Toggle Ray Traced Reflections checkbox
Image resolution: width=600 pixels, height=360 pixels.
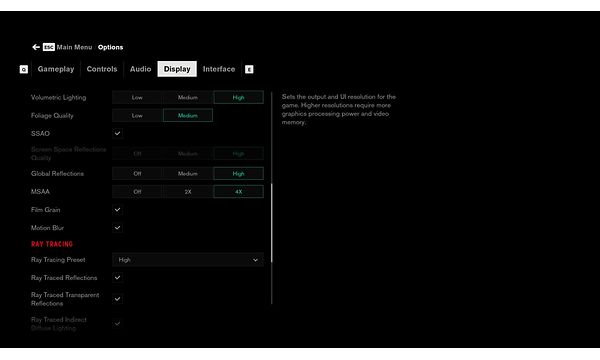(117, 277)
